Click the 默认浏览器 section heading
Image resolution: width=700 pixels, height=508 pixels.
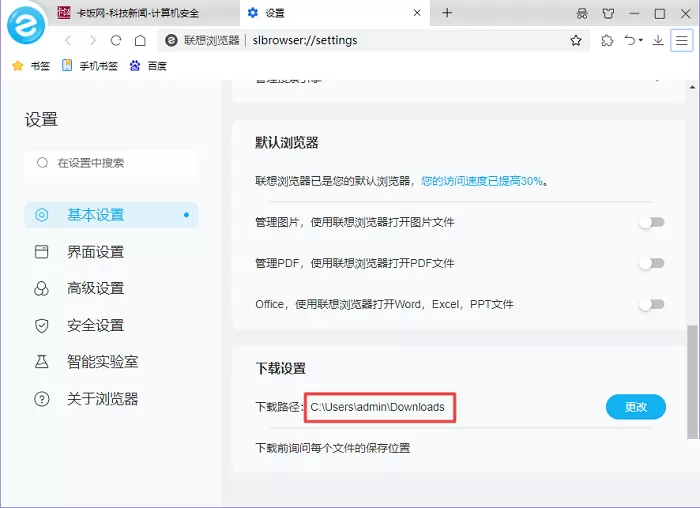coord(287,143)
